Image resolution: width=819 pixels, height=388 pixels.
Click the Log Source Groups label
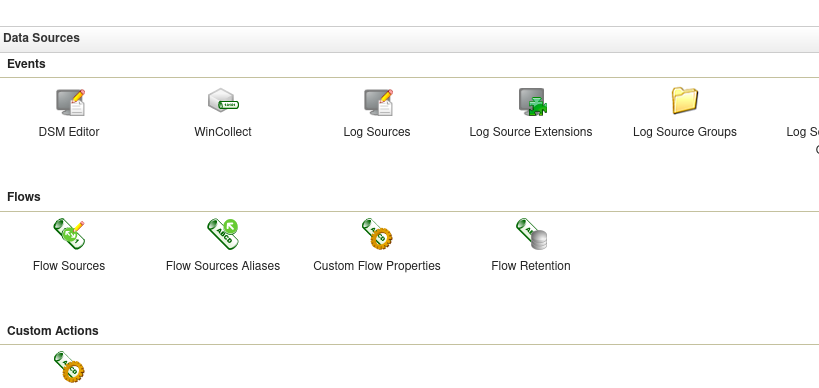click(685, 132)
